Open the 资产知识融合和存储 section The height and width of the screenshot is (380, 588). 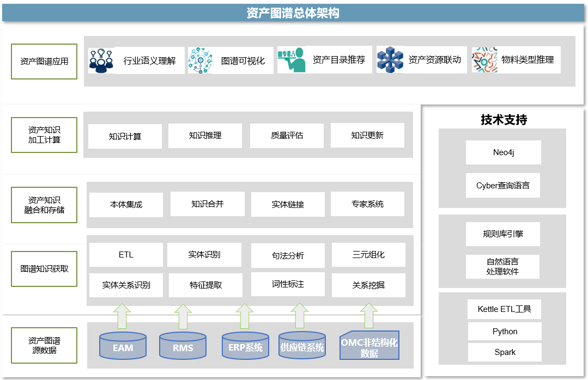pos(44,205)
